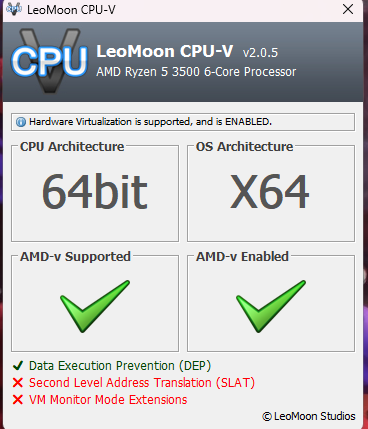Click the Hardware Virtualization status message
The height and width of the screenshot is (429, 368).
click(x=150, y=122)
